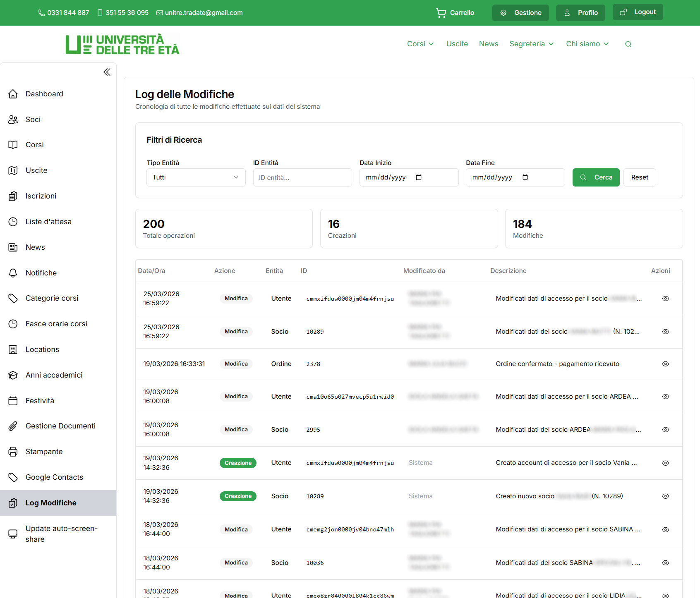Viewport: 700px width, 598px height.
Task: Reset the search filters
Action: [x=639, y=177]
